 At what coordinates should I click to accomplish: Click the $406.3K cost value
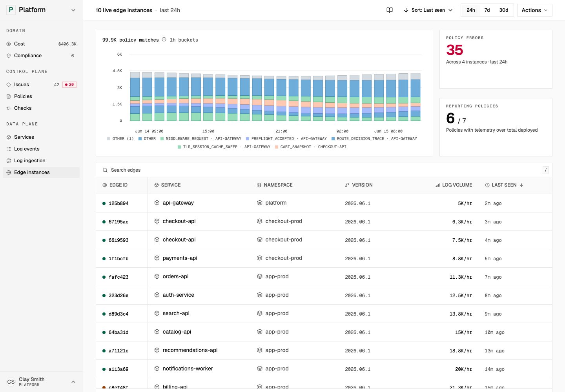click(67, 44)
